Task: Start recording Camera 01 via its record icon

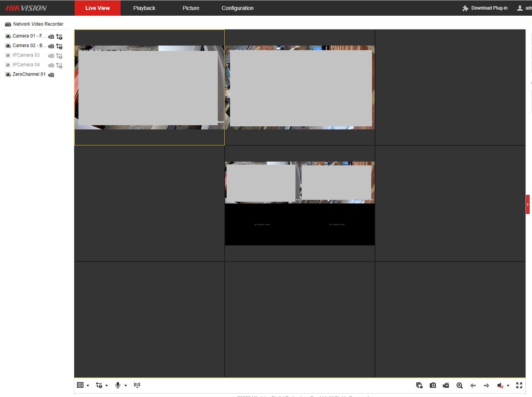Action: point(51,36)
